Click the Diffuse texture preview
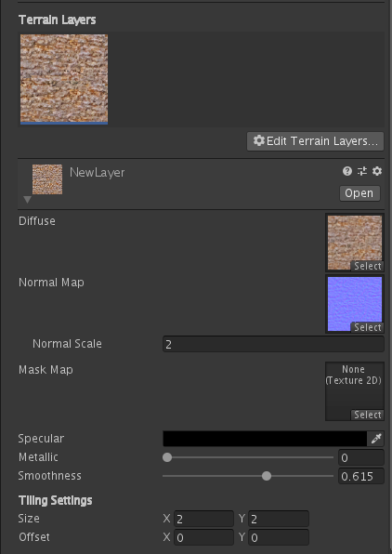Screen dimensions: 392x554 tap(355, 243)
